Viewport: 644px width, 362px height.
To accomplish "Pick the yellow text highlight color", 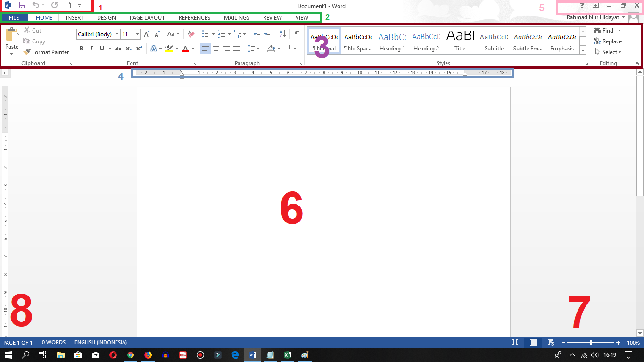I will [169, 49].
